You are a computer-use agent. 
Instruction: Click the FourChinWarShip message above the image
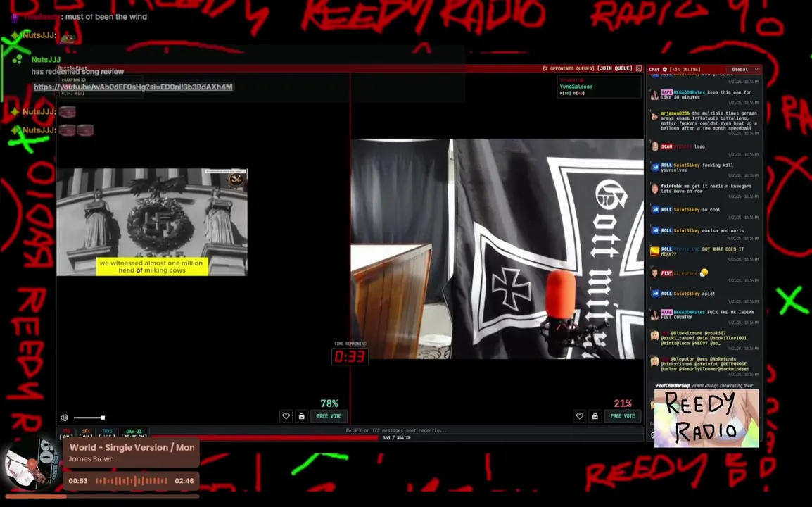point(704,386)
